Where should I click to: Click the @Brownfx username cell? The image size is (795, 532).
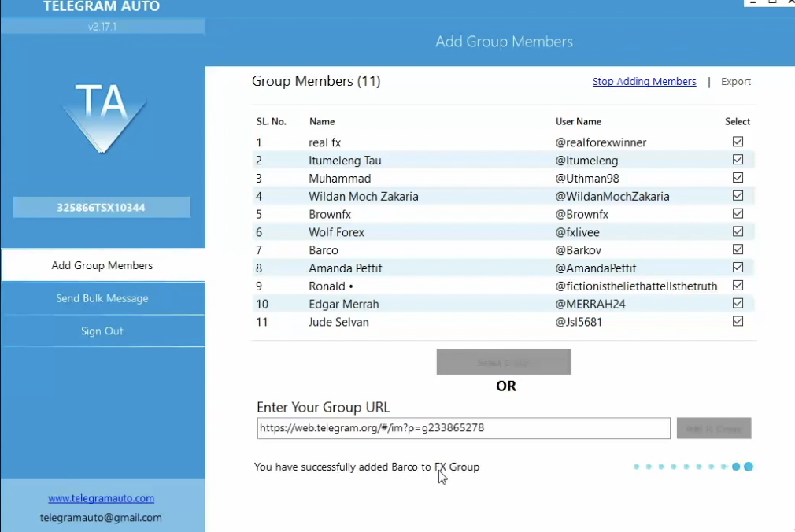point(582,215)
